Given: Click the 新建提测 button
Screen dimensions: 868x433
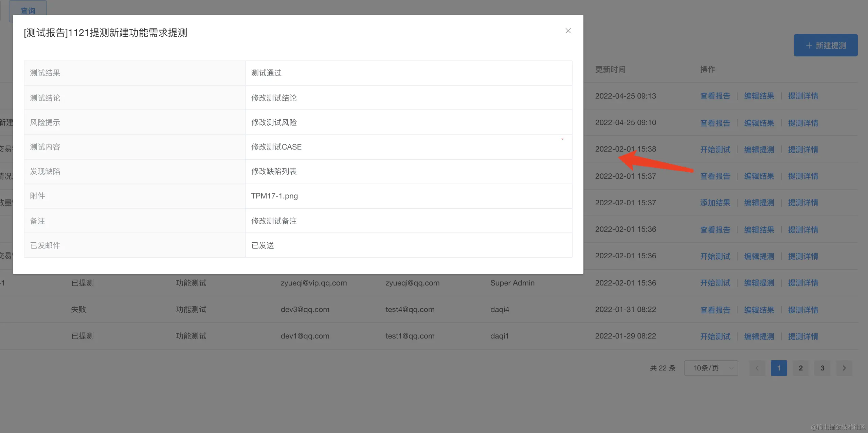Looking at the screenshot, I should pos(825,46).
